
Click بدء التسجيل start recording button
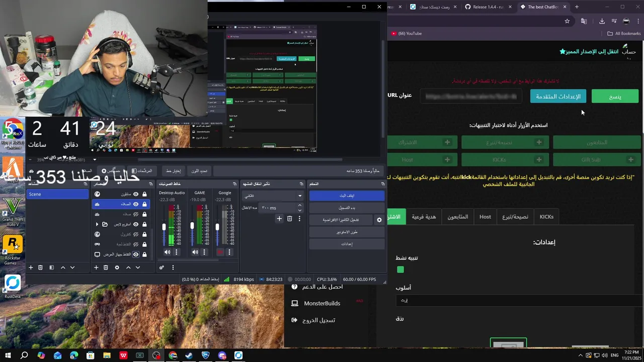[346, 208]
